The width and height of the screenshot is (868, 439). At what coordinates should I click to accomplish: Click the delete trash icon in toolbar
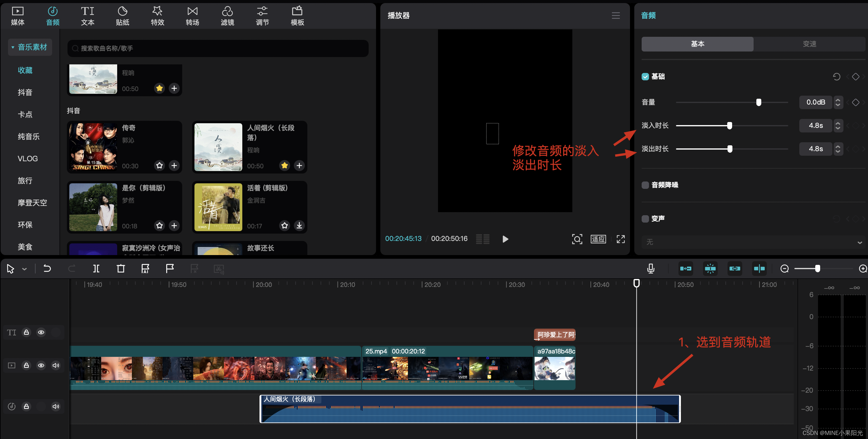click(121, 269)
